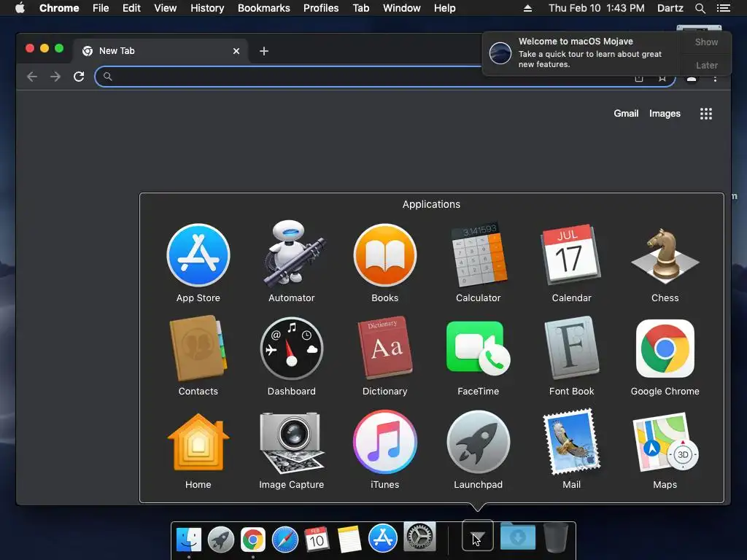Open System Preferences from the Dock
747x560 pixels.
419,537
